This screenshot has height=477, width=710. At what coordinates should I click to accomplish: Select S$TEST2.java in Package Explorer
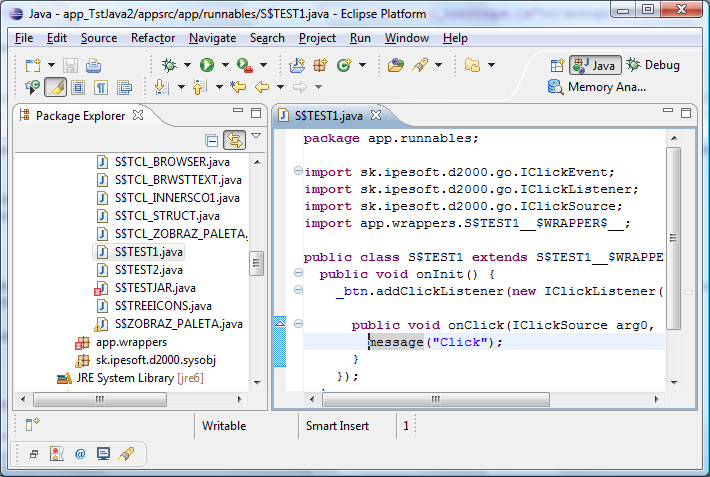[148, 270]
